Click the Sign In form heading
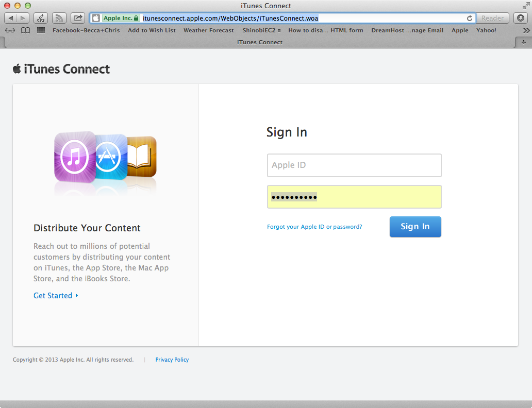 (x=287, y=132)
